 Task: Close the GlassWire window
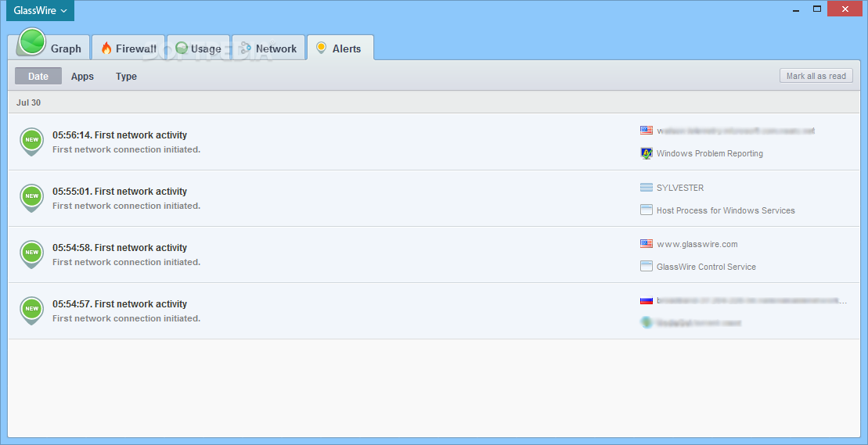tap(845, 9)
